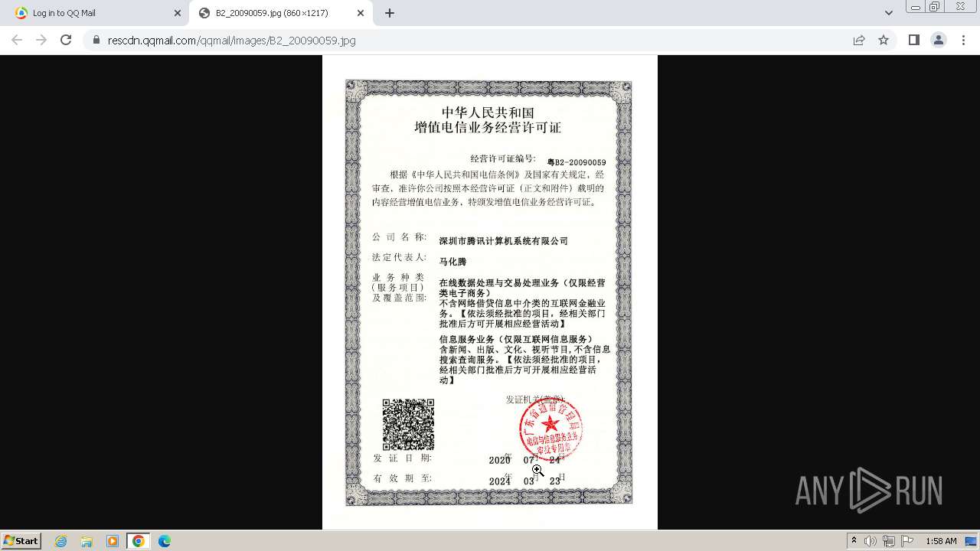Viewport: 980px width, 551px height.
Task: Open the tab search dropdown
Action: (x=888, y=13)
